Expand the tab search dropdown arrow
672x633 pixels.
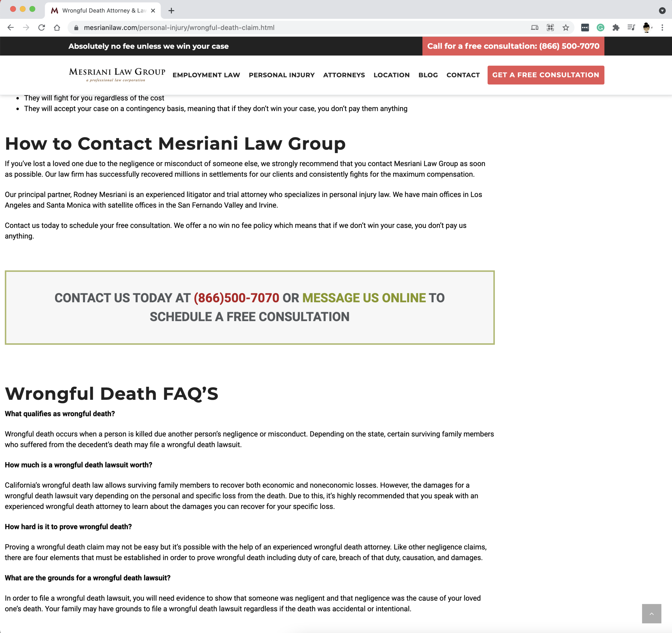[662, 10]
